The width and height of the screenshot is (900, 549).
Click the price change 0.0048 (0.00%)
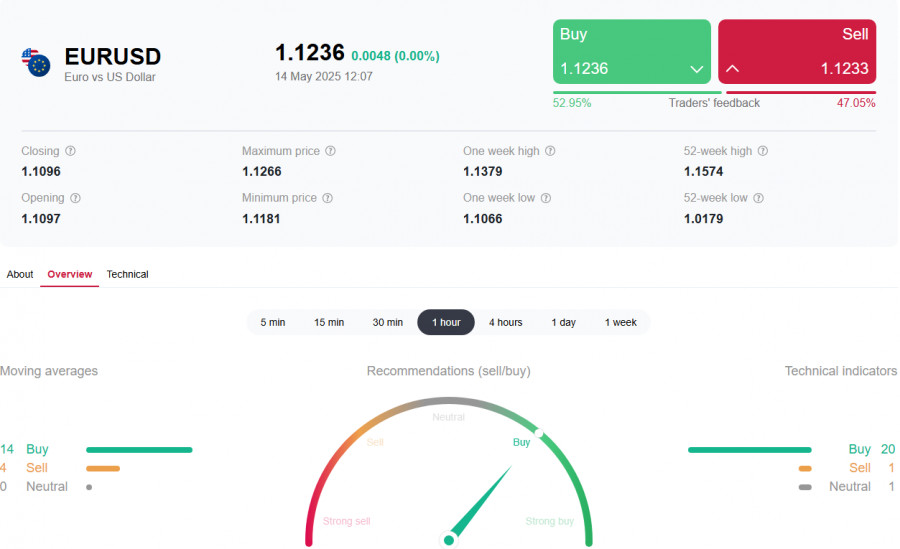395,56
